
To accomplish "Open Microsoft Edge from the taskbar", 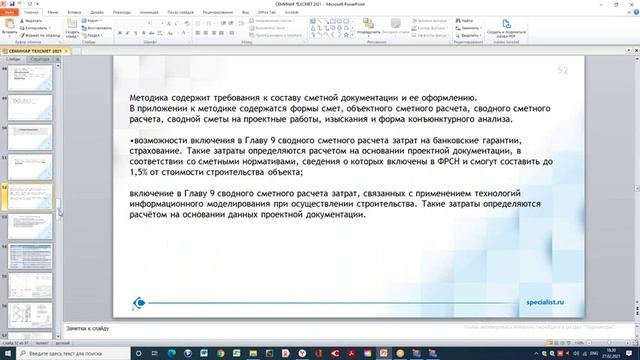I will 171,353.
